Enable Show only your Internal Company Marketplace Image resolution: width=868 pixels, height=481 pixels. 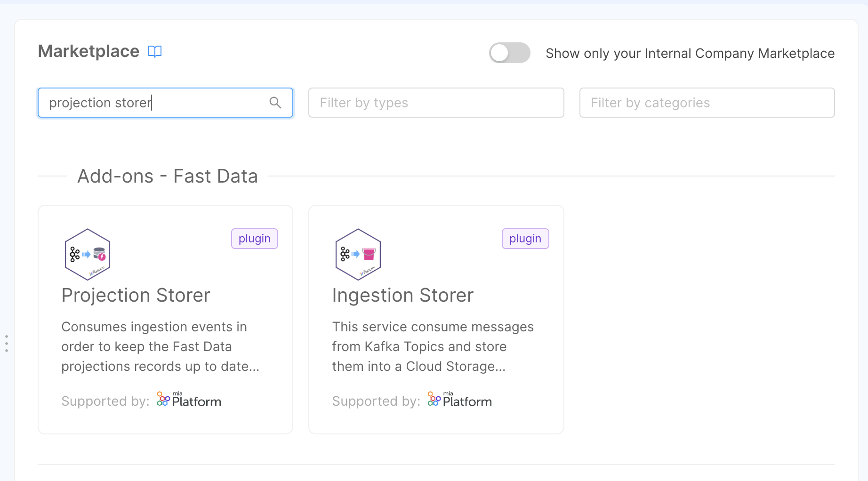509,53
